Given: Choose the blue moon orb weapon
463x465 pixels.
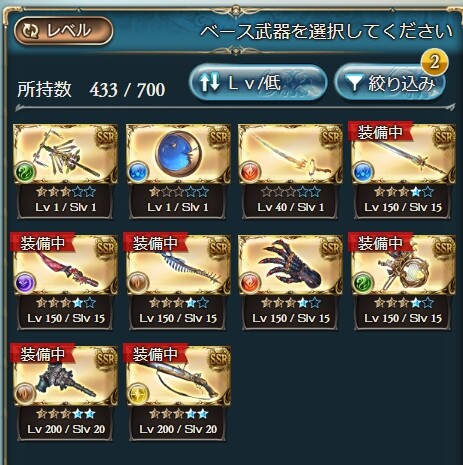Looking at the screenshot, I should [178, 171].
